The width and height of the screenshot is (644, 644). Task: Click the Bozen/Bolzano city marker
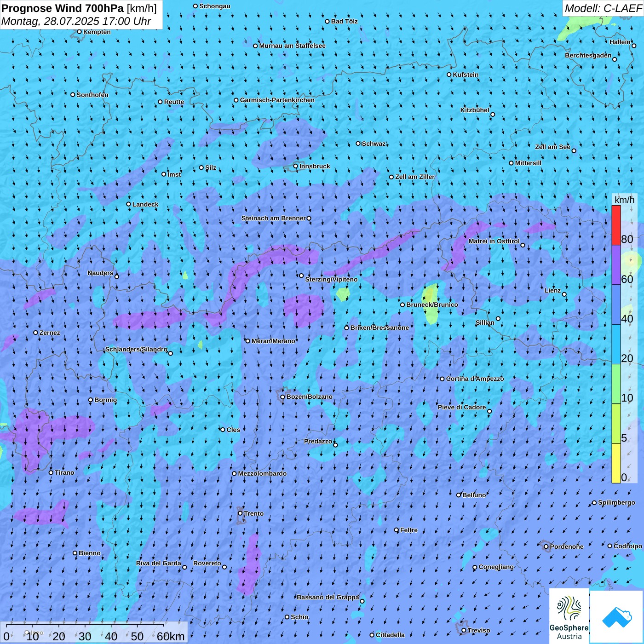pos(282,397)
